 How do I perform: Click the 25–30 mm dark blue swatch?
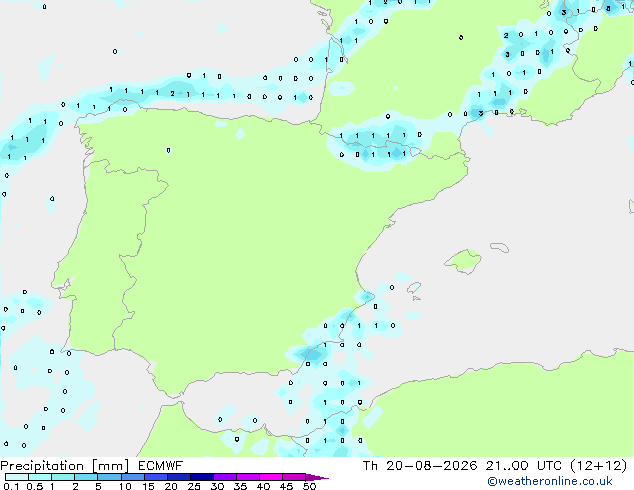tap(201, 477)
